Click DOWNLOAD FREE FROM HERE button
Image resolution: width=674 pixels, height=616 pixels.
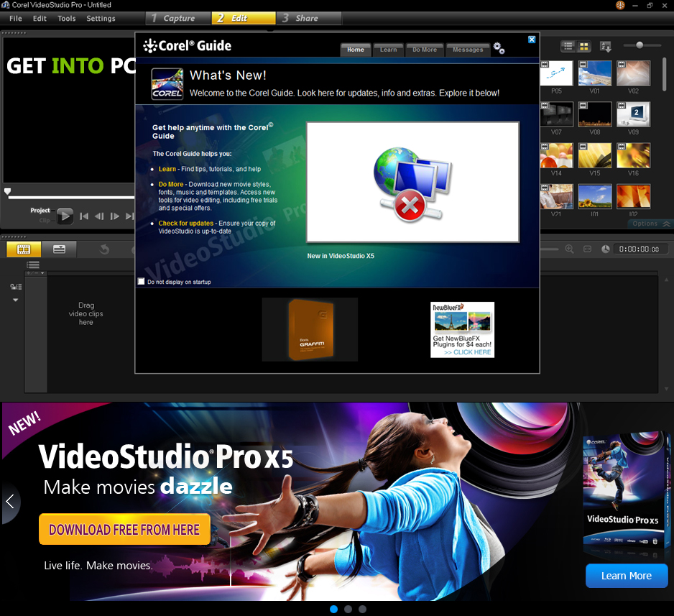124,529
